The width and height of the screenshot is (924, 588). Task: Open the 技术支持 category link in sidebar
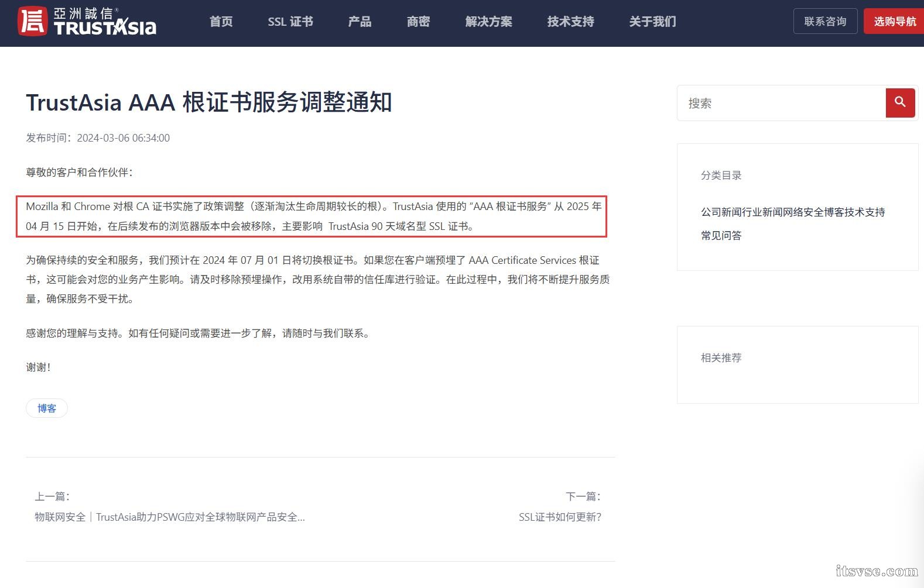tap(865, 212)
